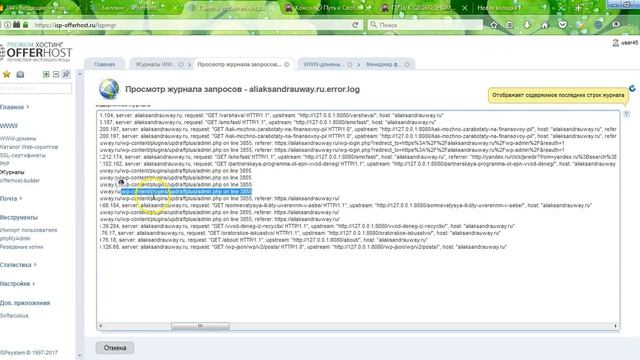Expand the Статистика sidebar section
The image size is (640, 360).
click(18, 265)
